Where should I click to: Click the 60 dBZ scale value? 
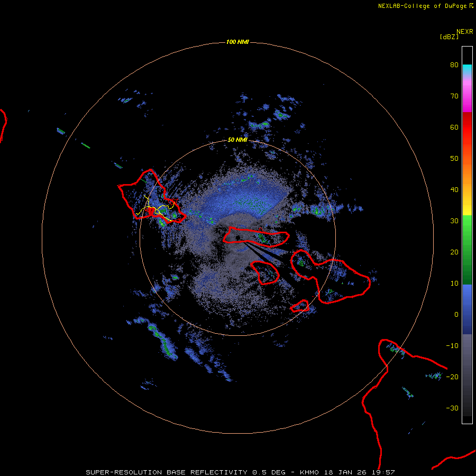(x=454, y=127)
